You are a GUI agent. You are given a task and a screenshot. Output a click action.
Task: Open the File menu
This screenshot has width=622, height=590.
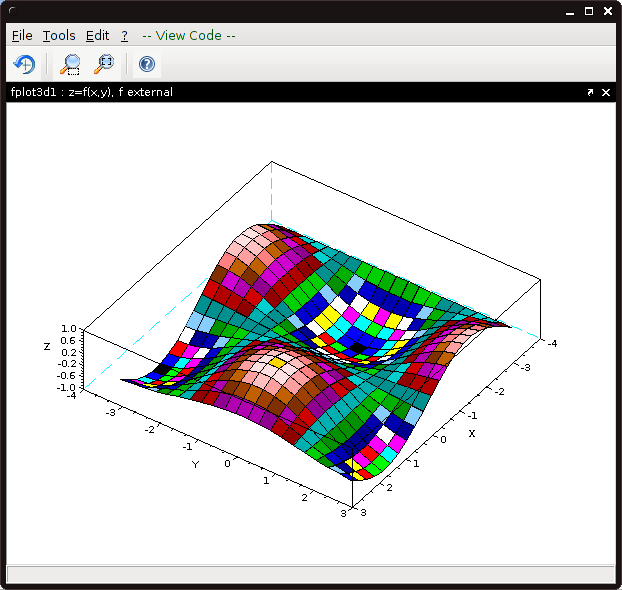[22, 35]
